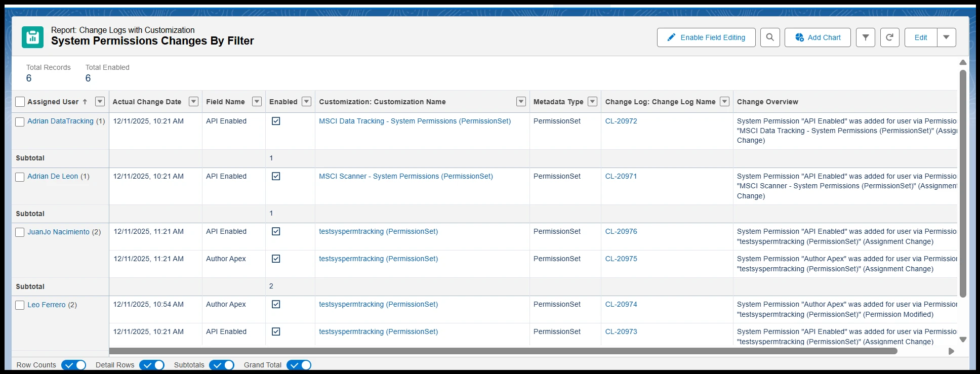This screenshot has height=374, width=980.
Task: Open the Field Name column dropdown
Action: pos(257,102)
